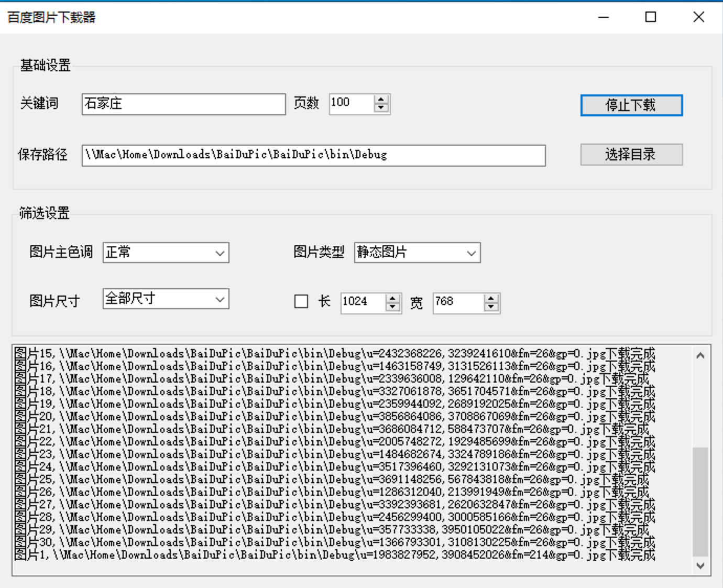Click log scrollbar down arrow
The width and height of the screenshot is (723, 588).
click(700, 565)
